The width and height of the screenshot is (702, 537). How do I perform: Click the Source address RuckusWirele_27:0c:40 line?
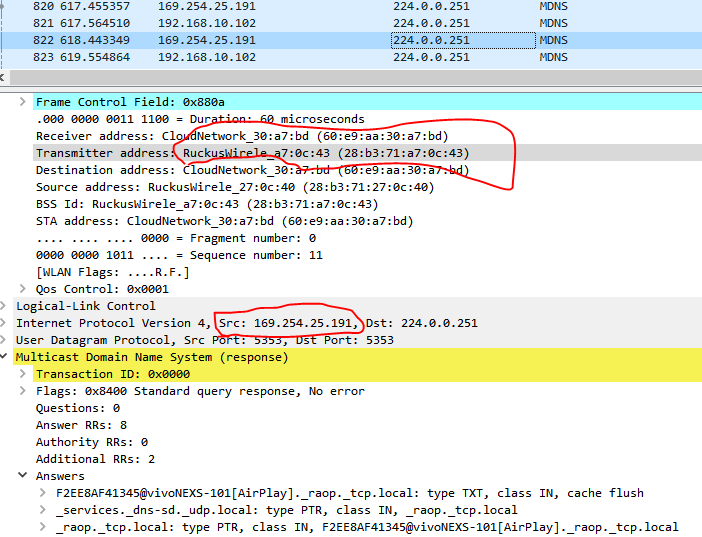(x=234, y=187)
